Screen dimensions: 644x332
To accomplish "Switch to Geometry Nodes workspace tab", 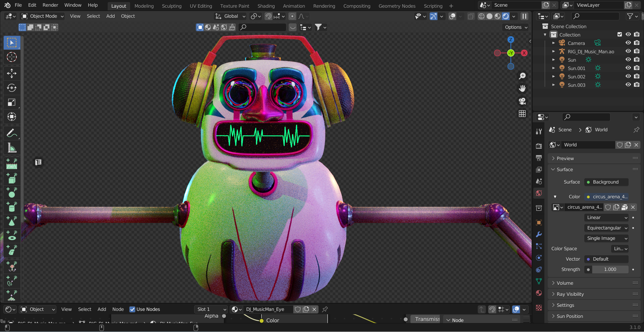I will (x=397, y=6).
